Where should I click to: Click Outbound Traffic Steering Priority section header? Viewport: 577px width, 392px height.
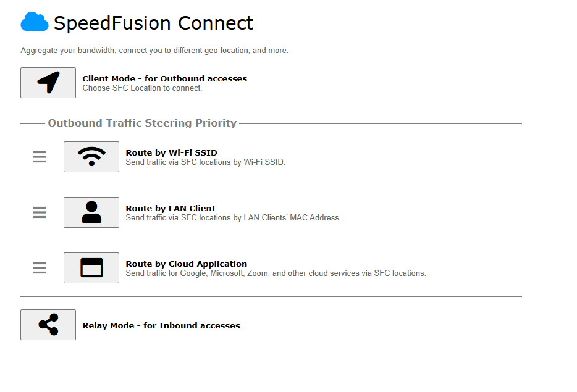coord(142,123)
